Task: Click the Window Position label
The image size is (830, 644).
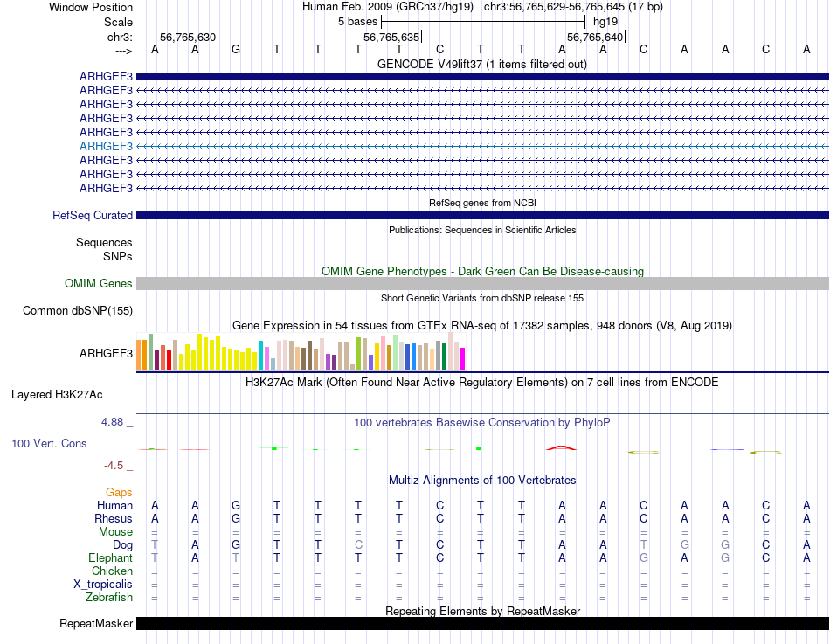Action: coord(91,7)
